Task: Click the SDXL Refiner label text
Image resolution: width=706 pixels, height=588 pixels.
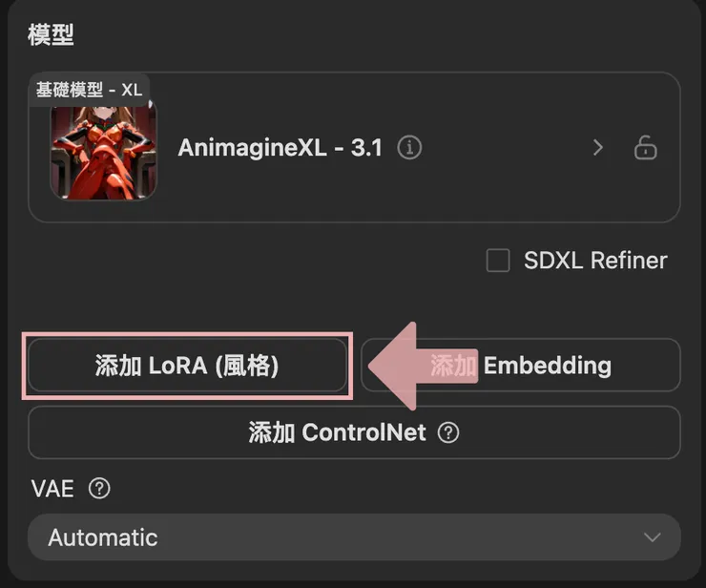Action: 595,261
